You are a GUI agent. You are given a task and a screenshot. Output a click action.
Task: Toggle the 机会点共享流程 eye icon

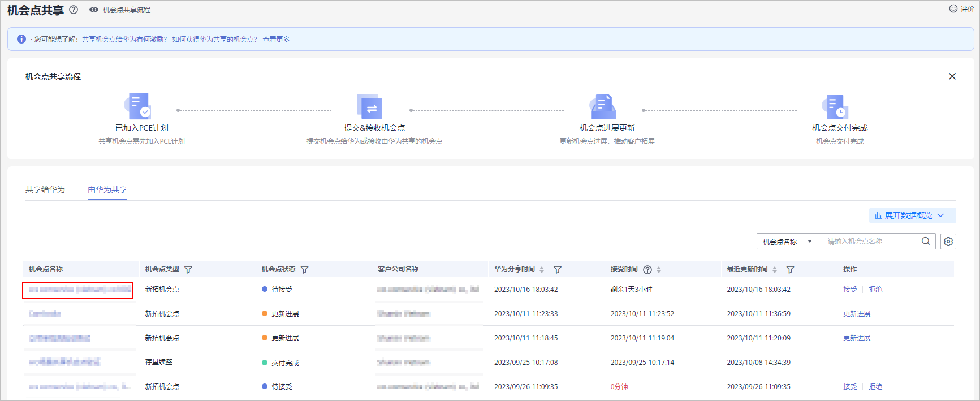click(94, 10)
